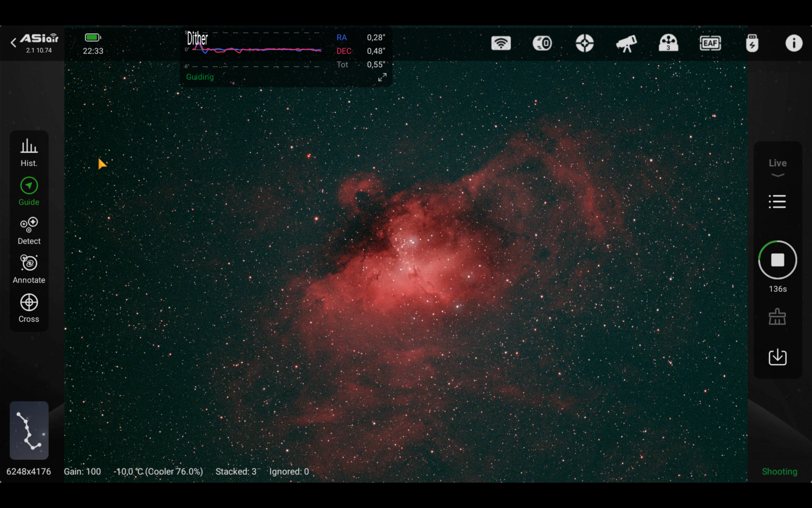This screenshot has width=812, height=508.
Task: Select the Shooting status label
Action: (x=779, y=471)
